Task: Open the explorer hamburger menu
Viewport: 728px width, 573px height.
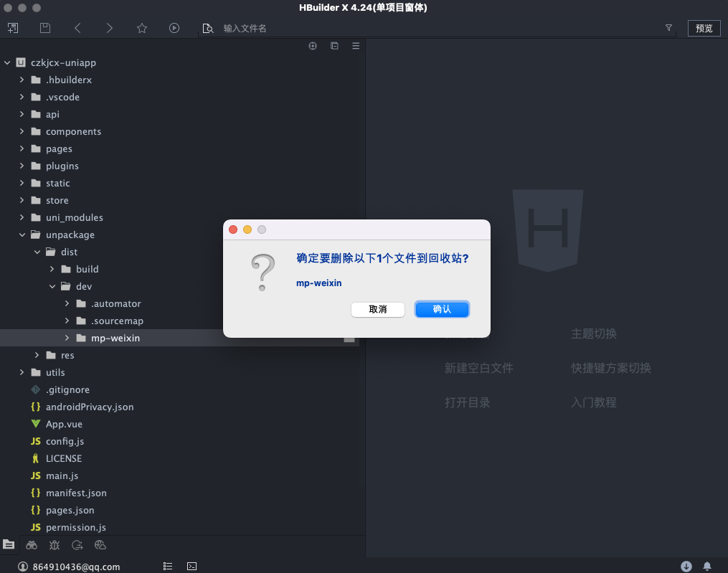Action: tap(356, 45)
